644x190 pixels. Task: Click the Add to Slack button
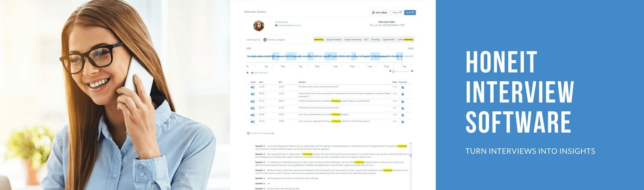pyautogui.click(x=380, y=12)
